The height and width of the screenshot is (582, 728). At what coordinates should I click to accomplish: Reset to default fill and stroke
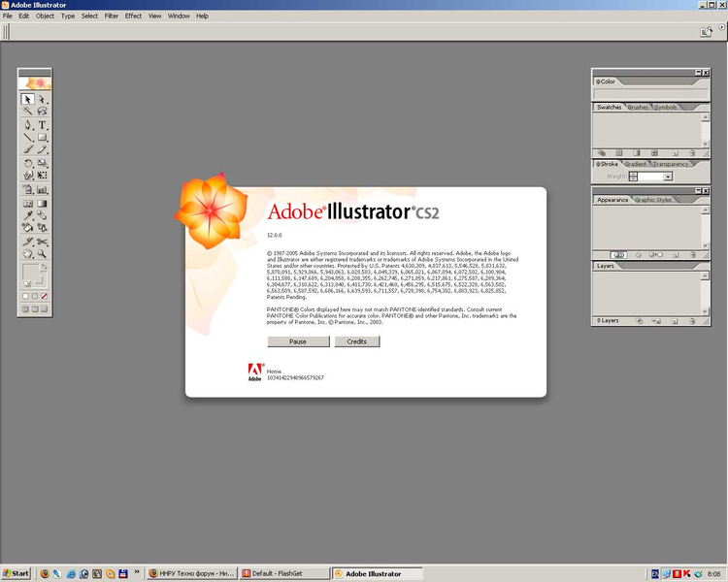click(x=27, y=283)
